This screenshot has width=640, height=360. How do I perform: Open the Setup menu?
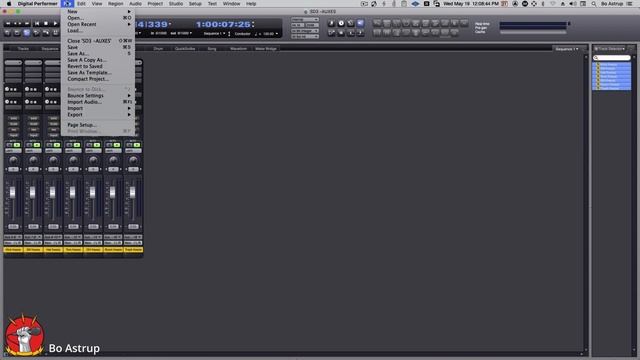click(195, 4)
